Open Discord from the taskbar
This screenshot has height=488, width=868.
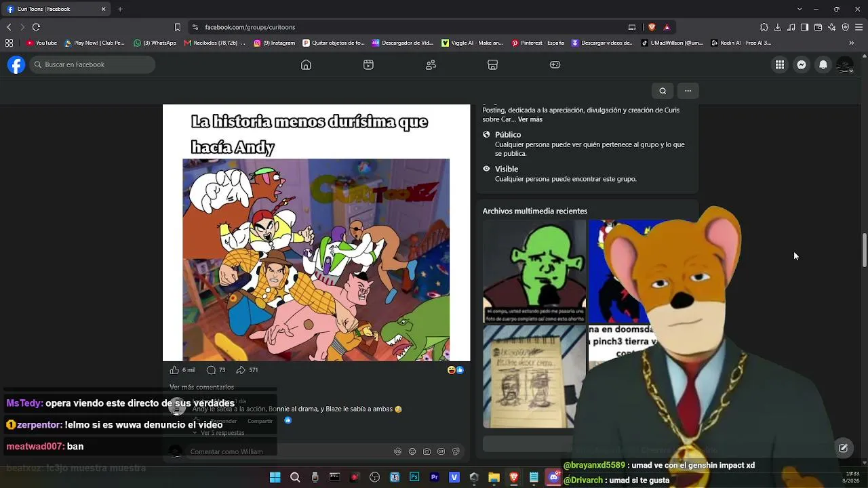click(554, 477)
